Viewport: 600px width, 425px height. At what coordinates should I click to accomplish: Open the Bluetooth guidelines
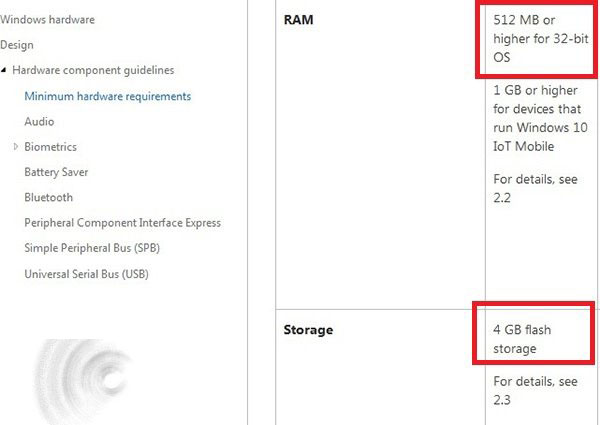[49, 197]
